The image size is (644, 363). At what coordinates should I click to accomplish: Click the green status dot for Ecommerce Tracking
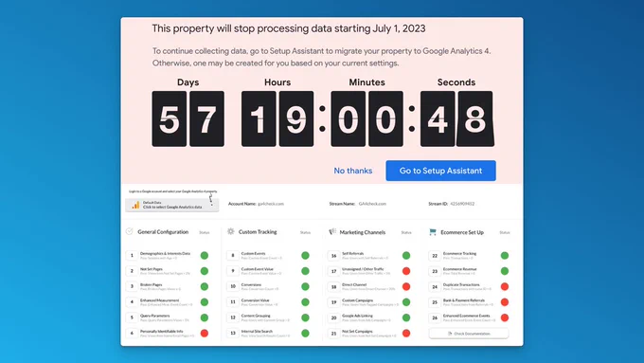click(x=505, y=255)
